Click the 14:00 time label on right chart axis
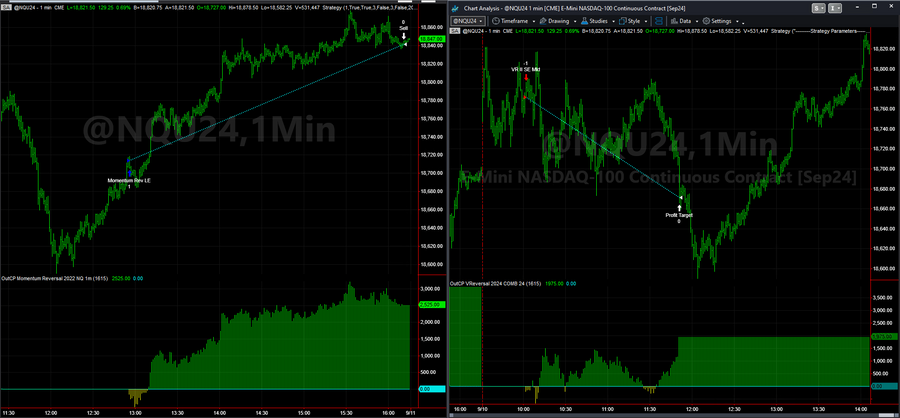The height and width of the screenshot is (418, 900). [x=863, y=410]
